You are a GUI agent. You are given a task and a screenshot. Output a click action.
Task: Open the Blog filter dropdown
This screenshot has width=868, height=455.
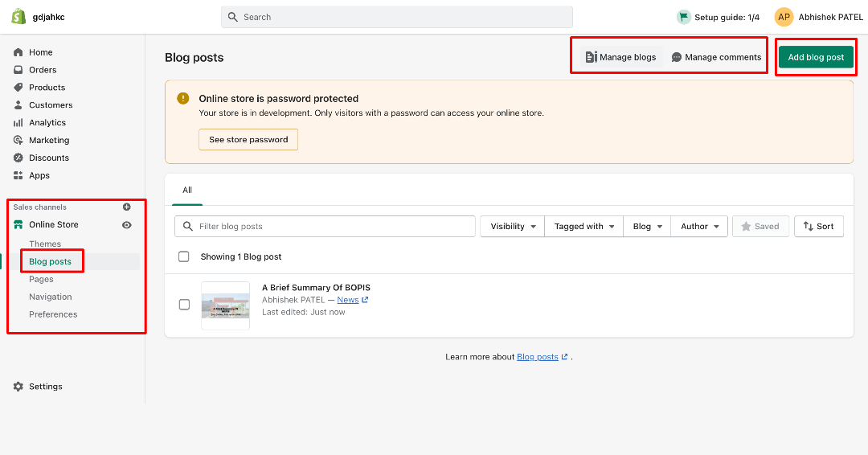tap(647, 227)
